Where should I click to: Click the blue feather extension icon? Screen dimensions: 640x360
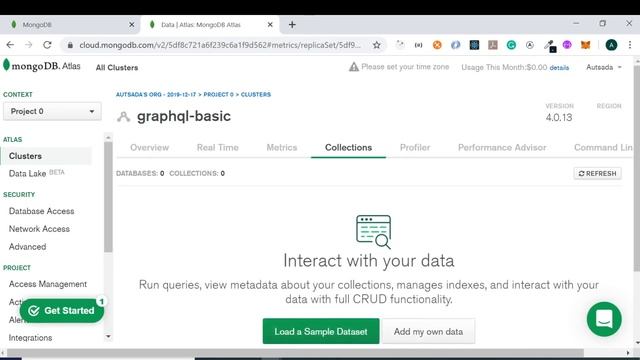(x=456, y=45)
